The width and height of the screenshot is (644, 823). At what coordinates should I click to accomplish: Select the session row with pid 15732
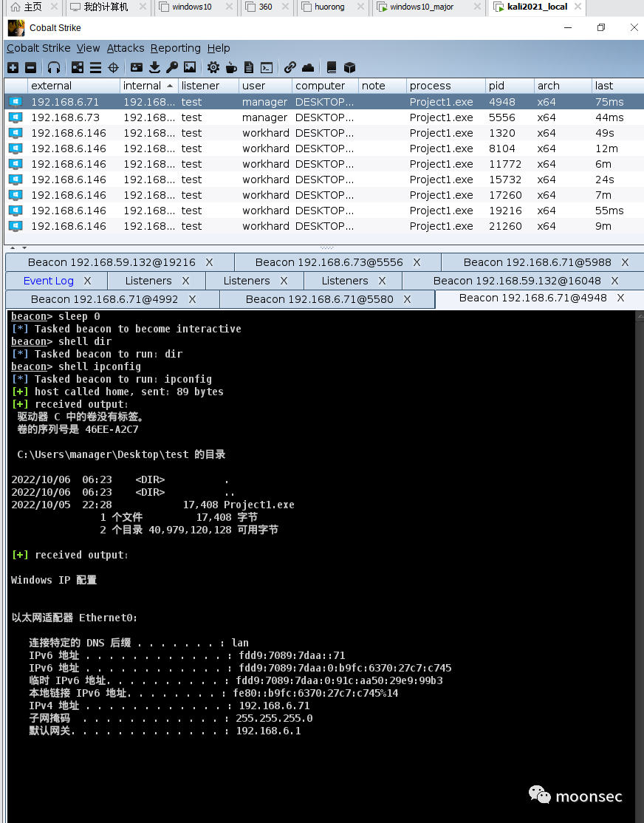coord(323,180)
